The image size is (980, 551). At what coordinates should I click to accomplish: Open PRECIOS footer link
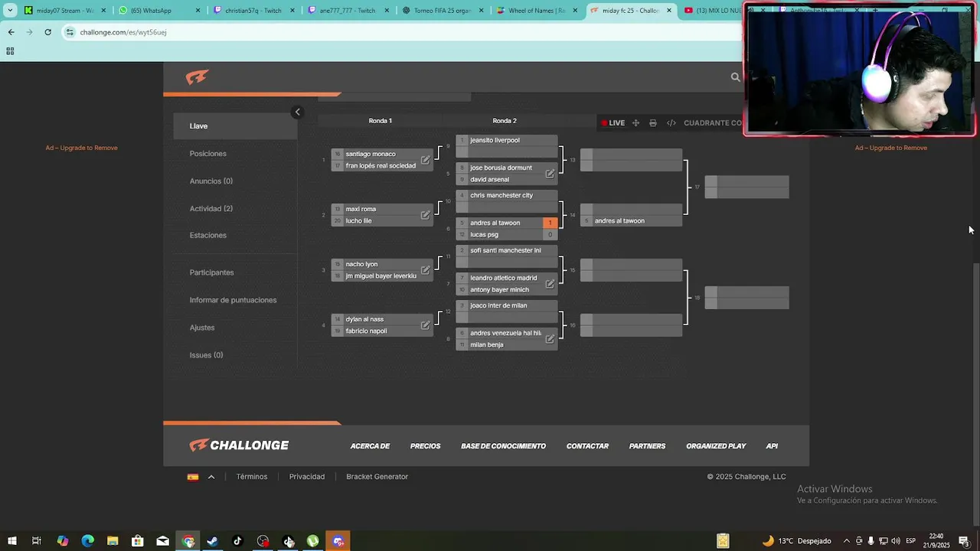coord(425,446)
